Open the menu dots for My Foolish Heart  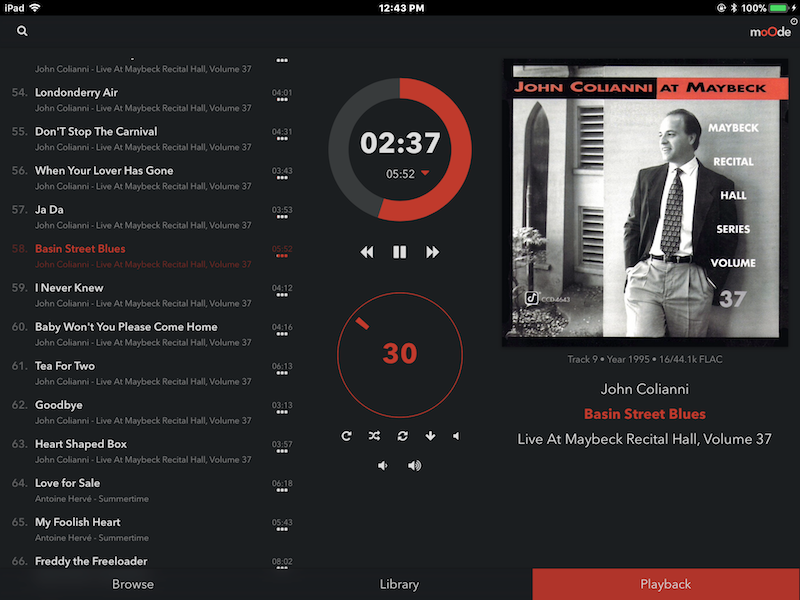pyautogui.click(x=282, y=530)
